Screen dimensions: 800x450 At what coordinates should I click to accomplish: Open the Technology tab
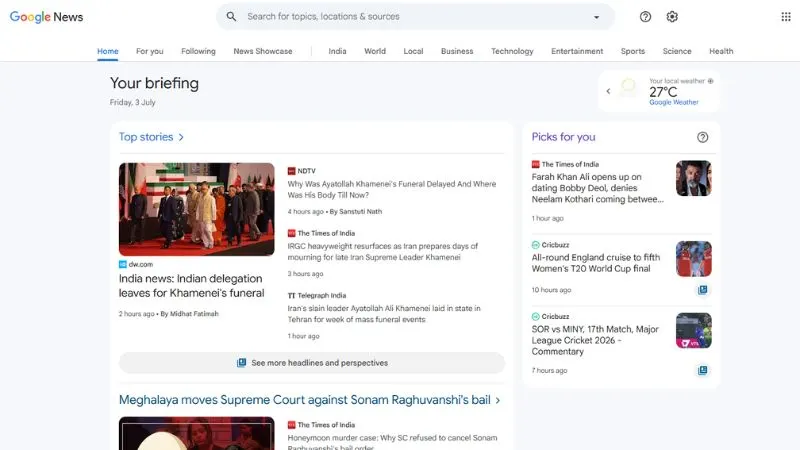tap(512, 51)
